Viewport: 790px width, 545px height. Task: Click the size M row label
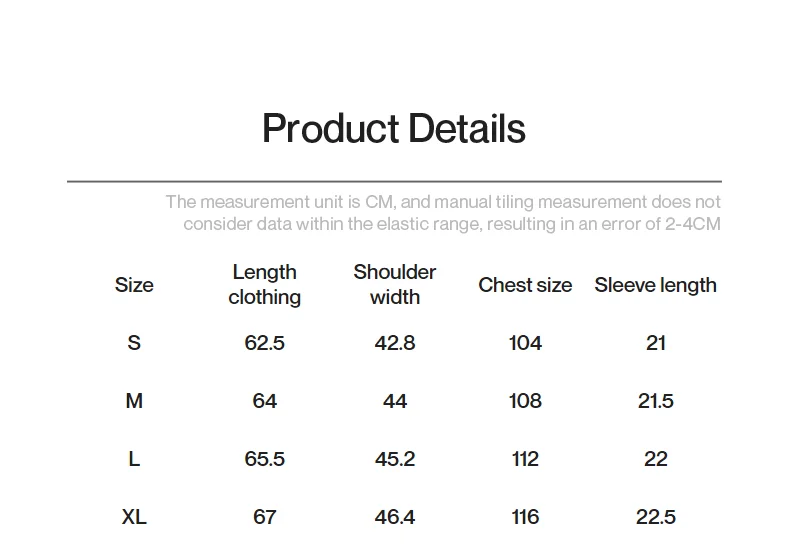coord(134,401)
